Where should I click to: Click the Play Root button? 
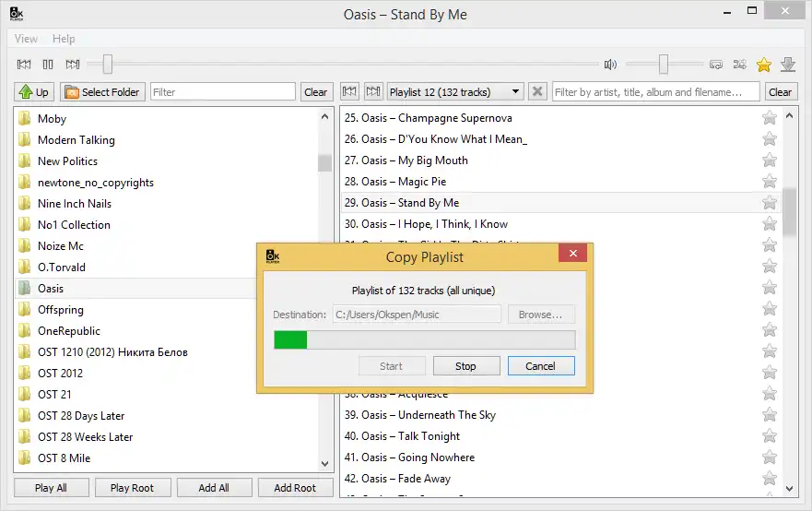point(133,488)
